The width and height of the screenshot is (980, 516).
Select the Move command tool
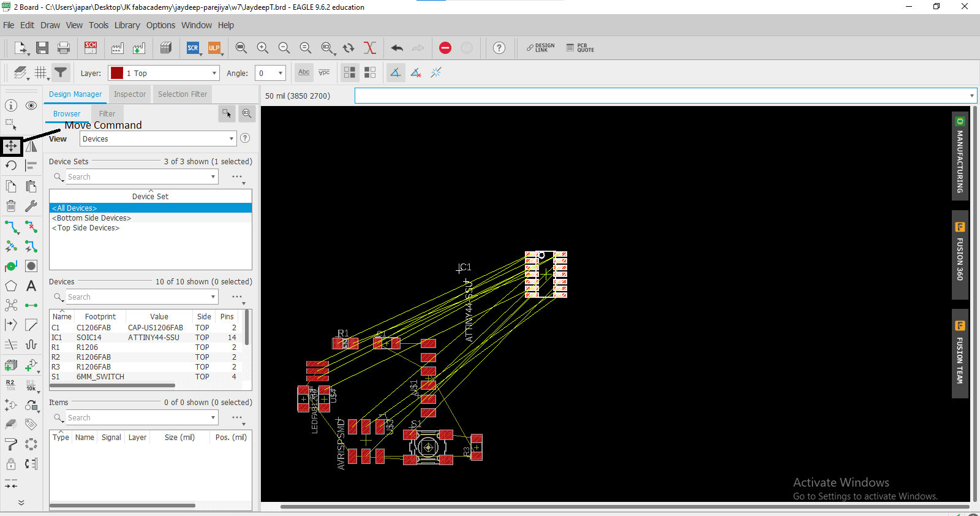pos(11,146)
